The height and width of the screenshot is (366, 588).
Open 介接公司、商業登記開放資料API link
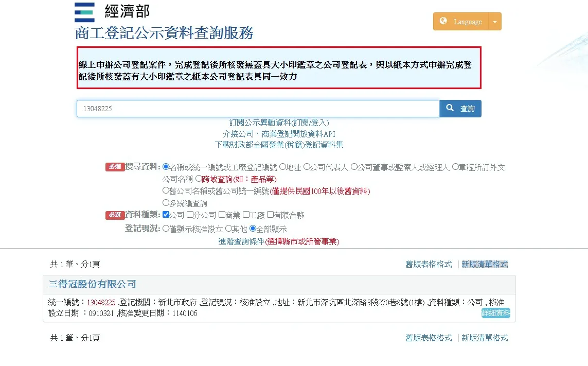[279, 134]
